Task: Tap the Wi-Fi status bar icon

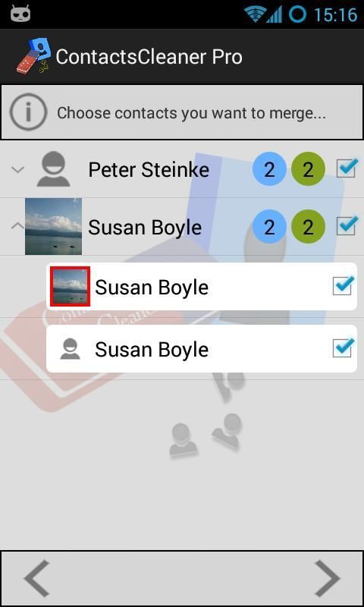Action: coord(255,14)
